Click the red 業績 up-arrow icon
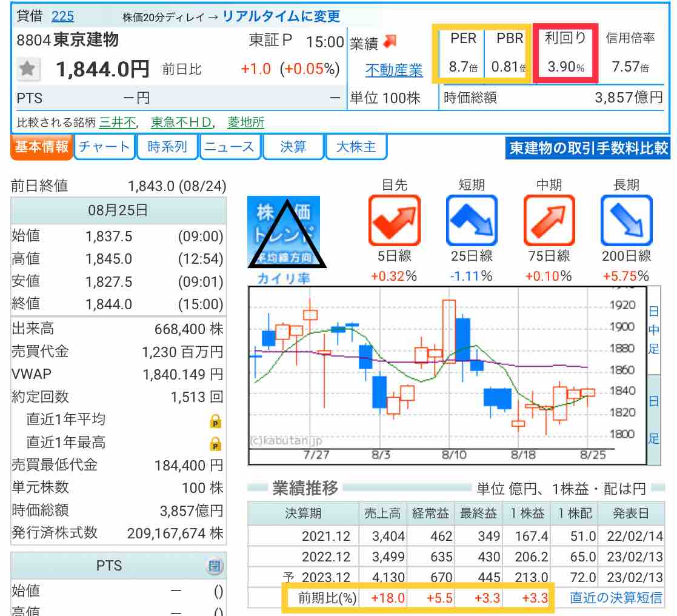The width and height of the screenshot is (677, 616). click(x=390, y=41)
